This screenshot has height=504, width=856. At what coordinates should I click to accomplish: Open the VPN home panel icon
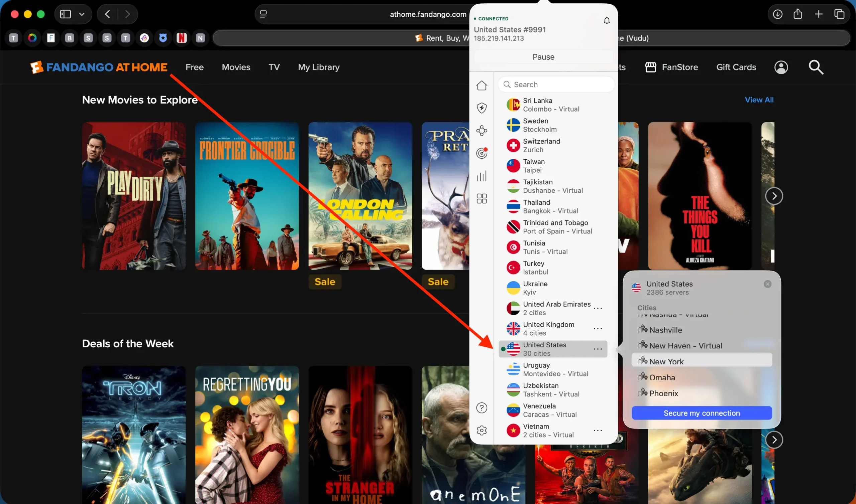point(482,86)
